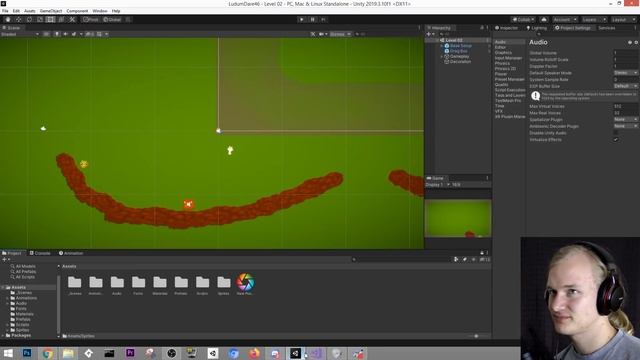The image size is (640, 360).
Task: Select the Hand tool in toolbar
Action: [x=8, y=20]
